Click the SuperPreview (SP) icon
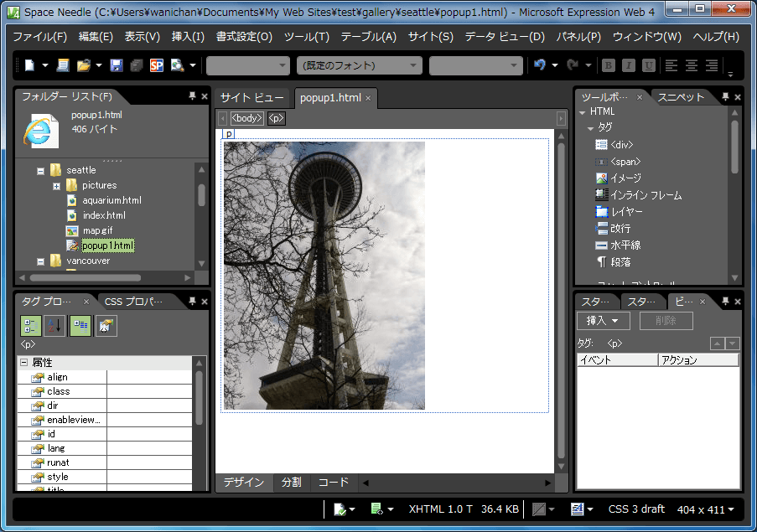 (156, 65)
